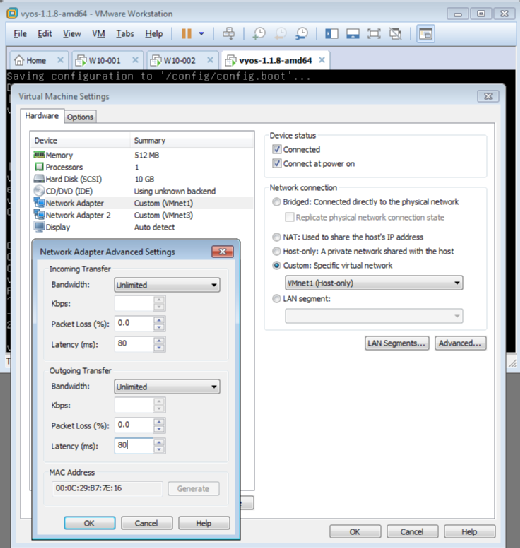Click the Advanced... button
The image size is (520, 548).
coord(460,343)
